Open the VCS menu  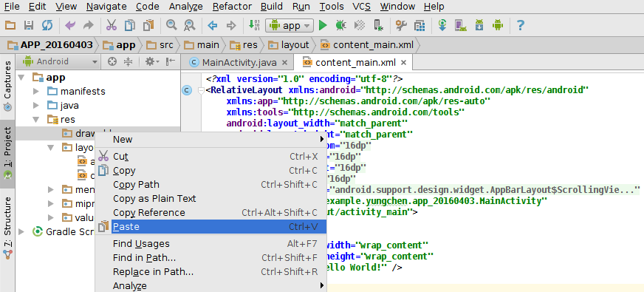pos(361,7)
